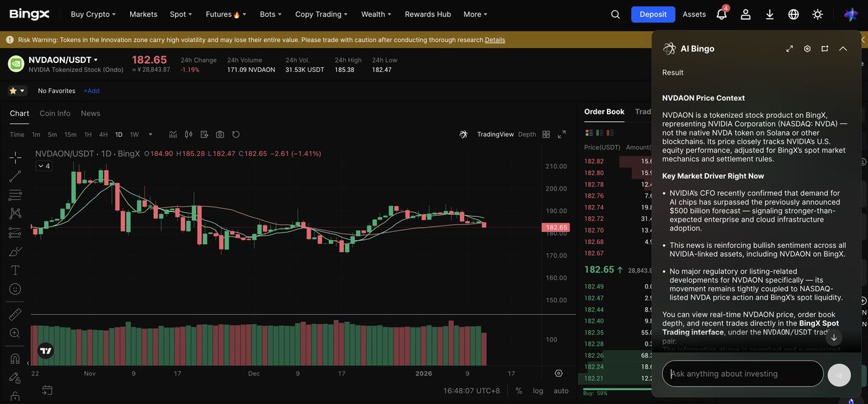Select the text annotation tool
Image resolution: width=868 pixels, height=404 pixels.
[x=15, y=270]
